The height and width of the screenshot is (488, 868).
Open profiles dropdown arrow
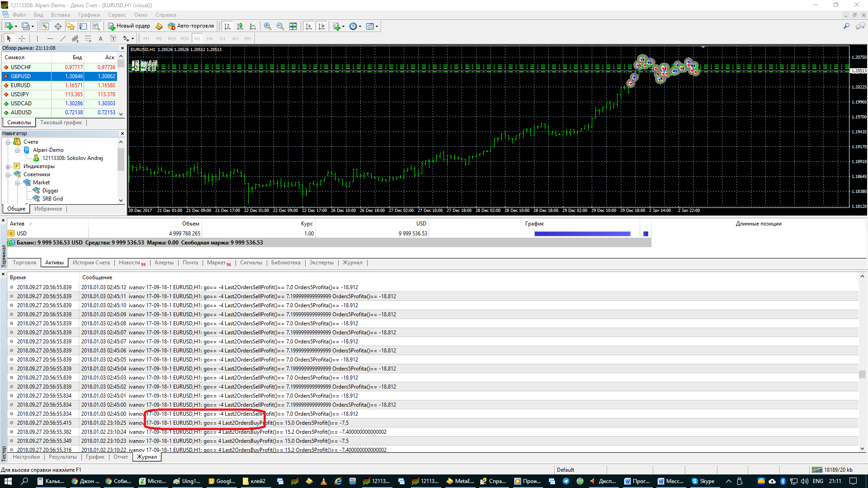click(x=33, y=26)
